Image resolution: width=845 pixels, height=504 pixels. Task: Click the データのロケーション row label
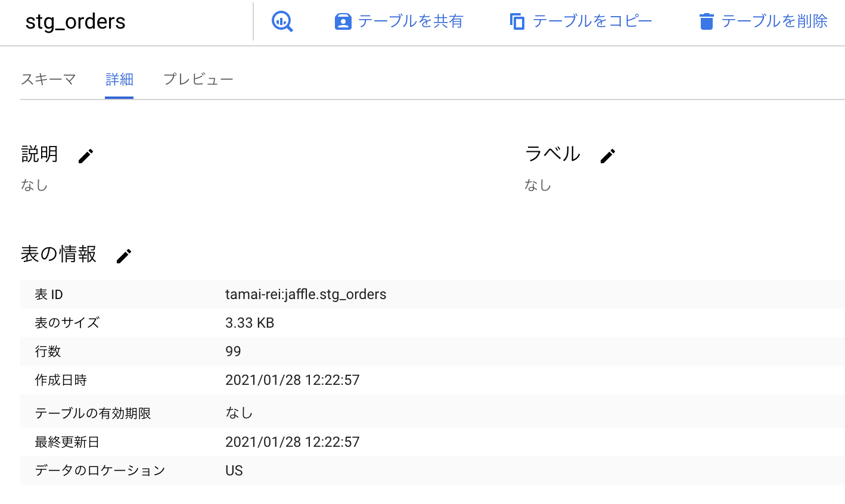tap(100, 471)
